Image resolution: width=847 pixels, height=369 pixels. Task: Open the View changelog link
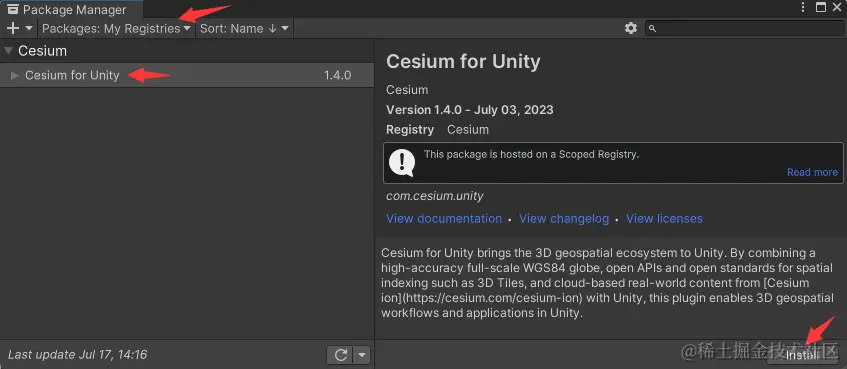[564, 218]
